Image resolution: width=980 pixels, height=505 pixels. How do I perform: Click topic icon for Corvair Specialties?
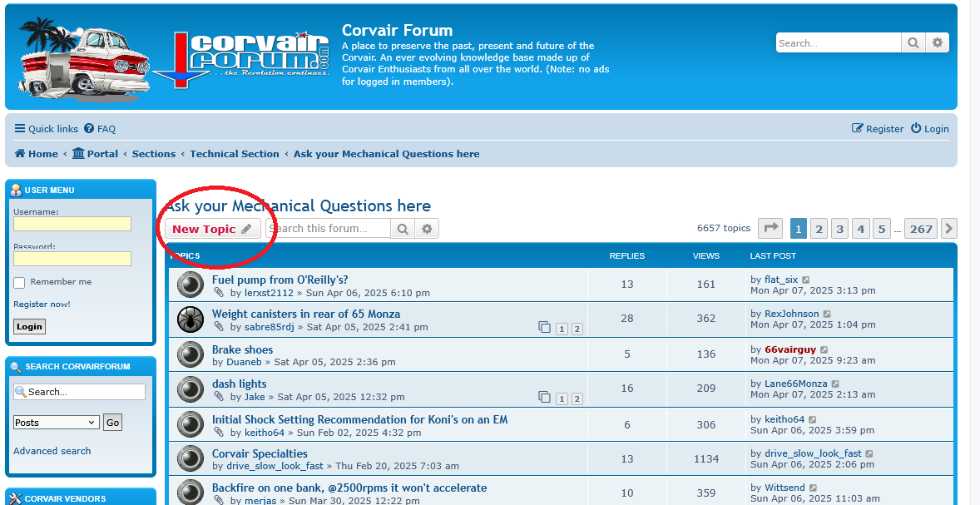click(191, 458)
